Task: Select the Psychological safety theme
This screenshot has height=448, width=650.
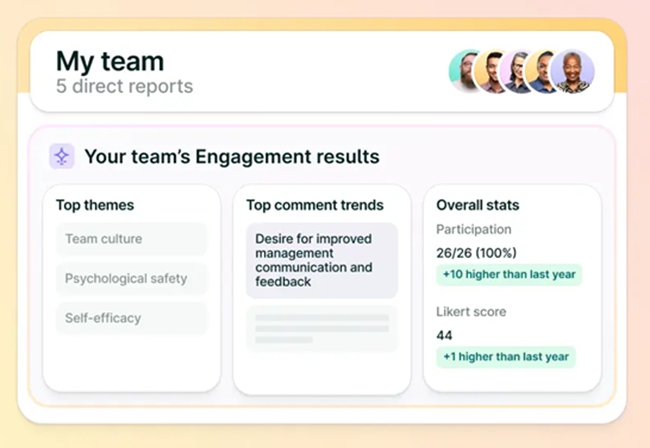Action: pyautogui.click(x=131, y=278)
